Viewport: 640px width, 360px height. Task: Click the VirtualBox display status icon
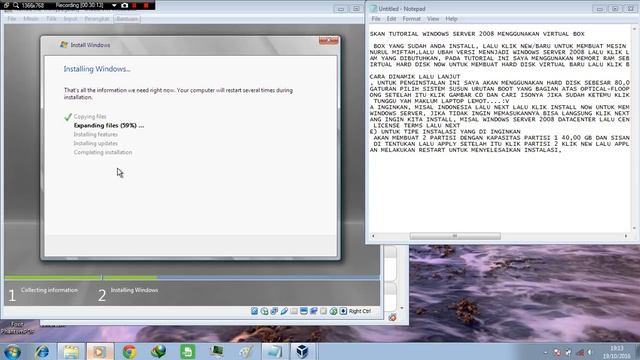[304, 311]
